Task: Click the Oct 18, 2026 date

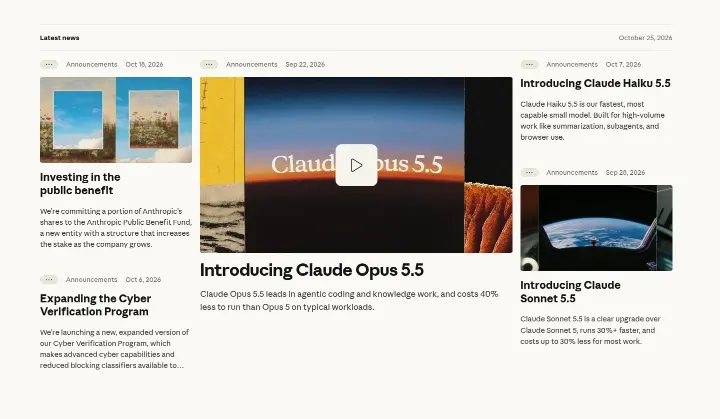Action: [x=144, y=64]
